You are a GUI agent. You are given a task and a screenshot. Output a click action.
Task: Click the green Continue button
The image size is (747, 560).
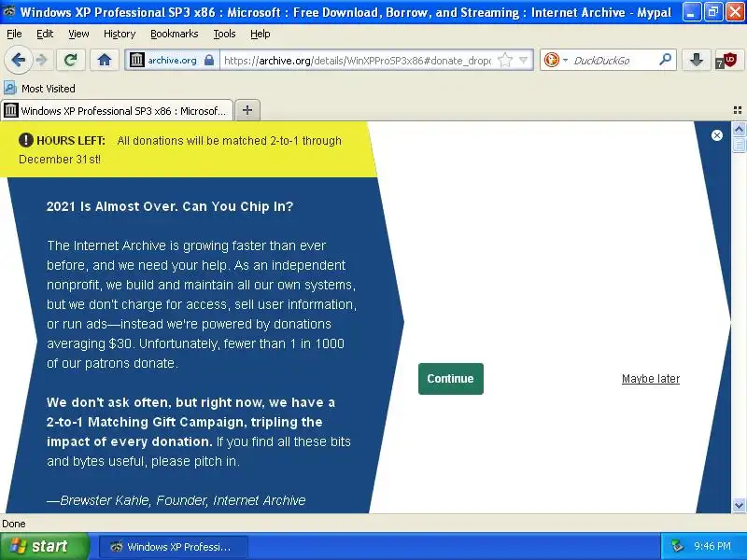451,379
